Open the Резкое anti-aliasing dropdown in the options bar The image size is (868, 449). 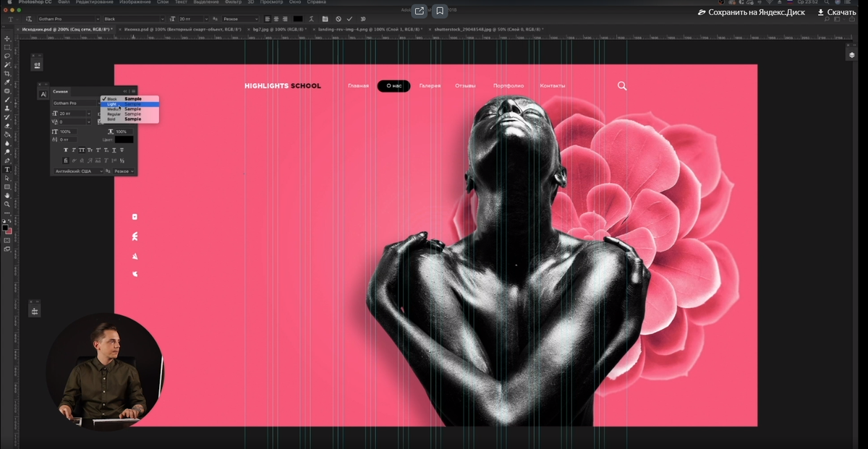click(x=239, y=19)
